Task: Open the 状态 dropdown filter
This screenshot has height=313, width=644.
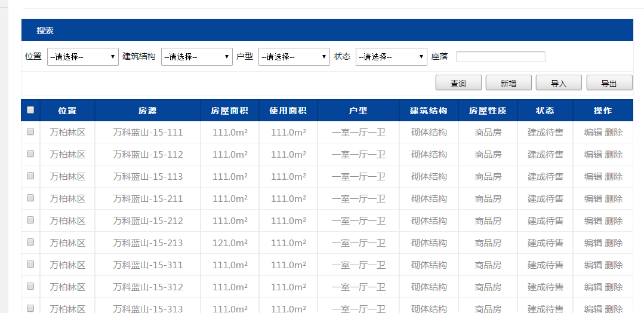Action: tap(392, 57)
